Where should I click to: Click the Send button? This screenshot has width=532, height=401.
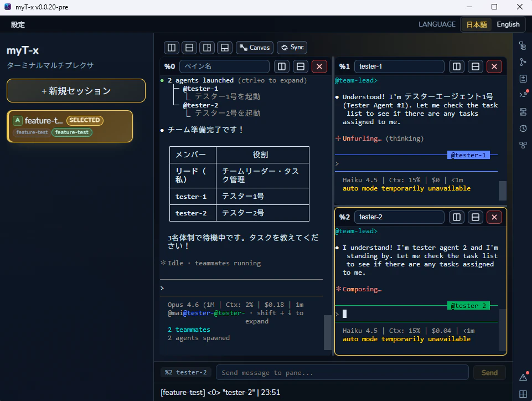tap(489, 373)
